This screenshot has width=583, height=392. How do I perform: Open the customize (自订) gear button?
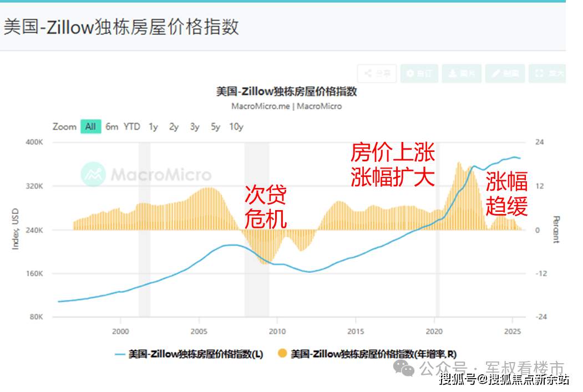419,73
